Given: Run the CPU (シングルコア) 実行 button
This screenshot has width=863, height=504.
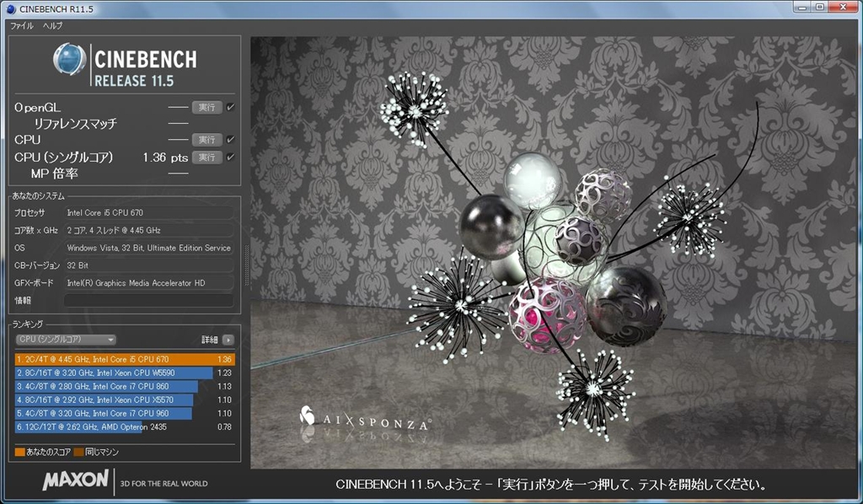Looking at the screenshot, I should pyautogui.click(x=207, y=158).
